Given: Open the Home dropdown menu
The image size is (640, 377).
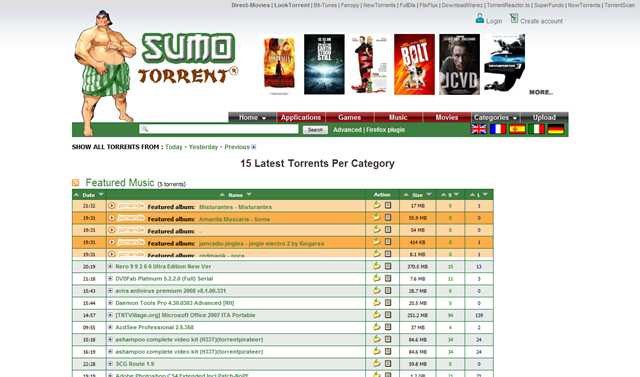Looking at the screenshot, I should click(252, 118).
